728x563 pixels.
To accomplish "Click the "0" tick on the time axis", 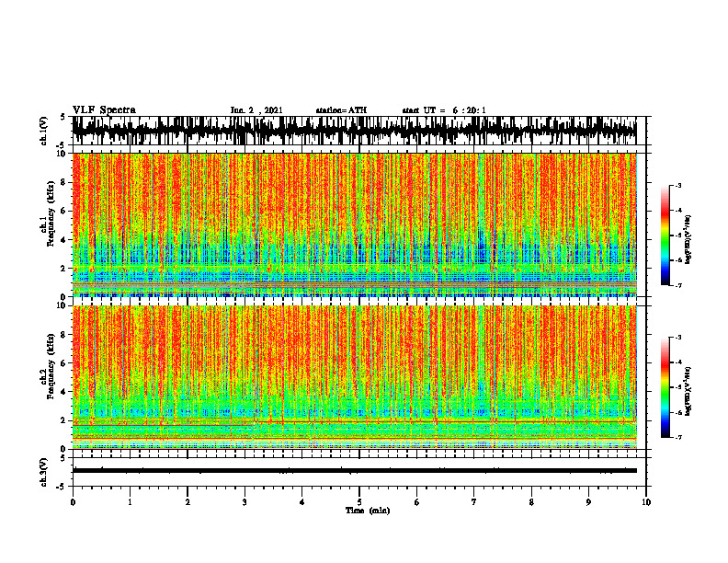I will click(73, 502).
